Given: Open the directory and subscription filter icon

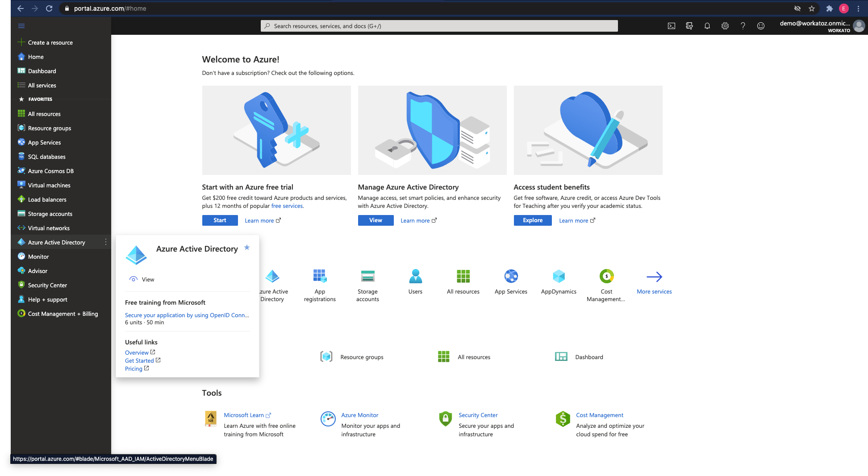Looking at the screenshot, I should pyautogui.click(x=689, y=26).
